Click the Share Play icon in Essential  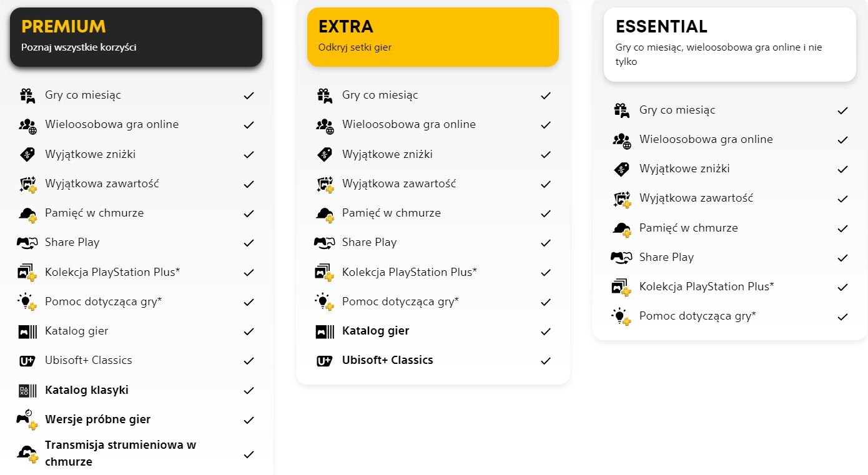point(621,257)
